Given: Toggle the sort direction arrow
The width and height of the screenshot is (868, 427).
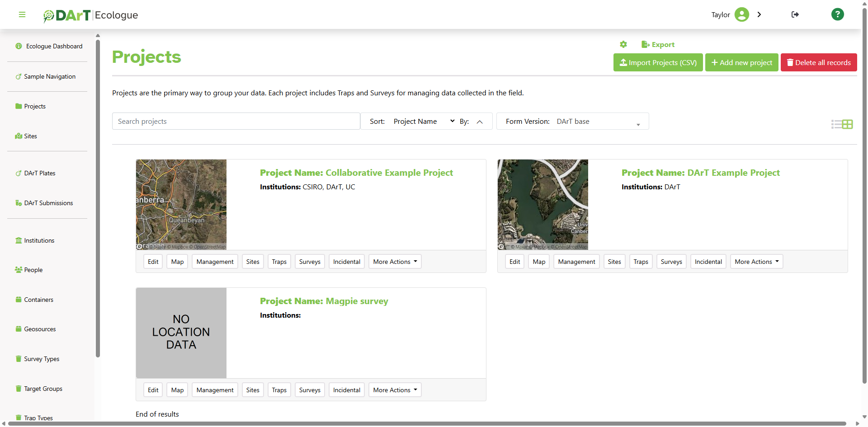Looking at the screenshot, I should click(x=480, y=122).
